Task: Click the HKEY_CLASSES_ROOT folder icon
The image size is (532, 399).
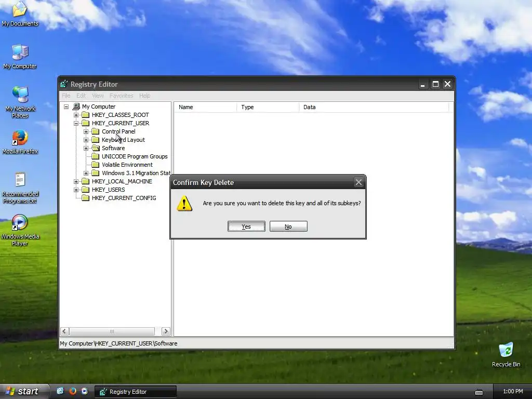Action: click(86, 115)
